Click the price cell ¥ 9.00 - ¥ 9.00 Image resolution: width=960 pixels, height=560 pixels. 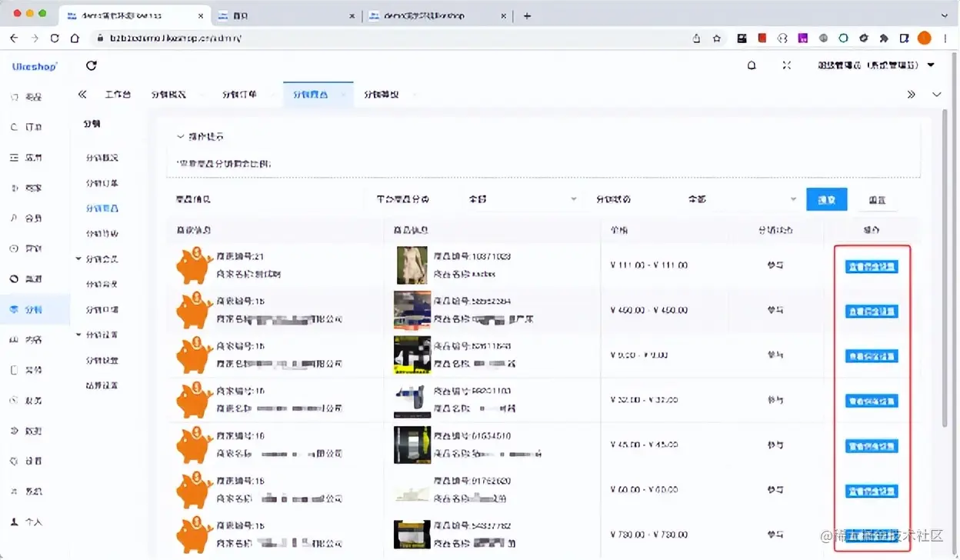click(x=639, y=355)
